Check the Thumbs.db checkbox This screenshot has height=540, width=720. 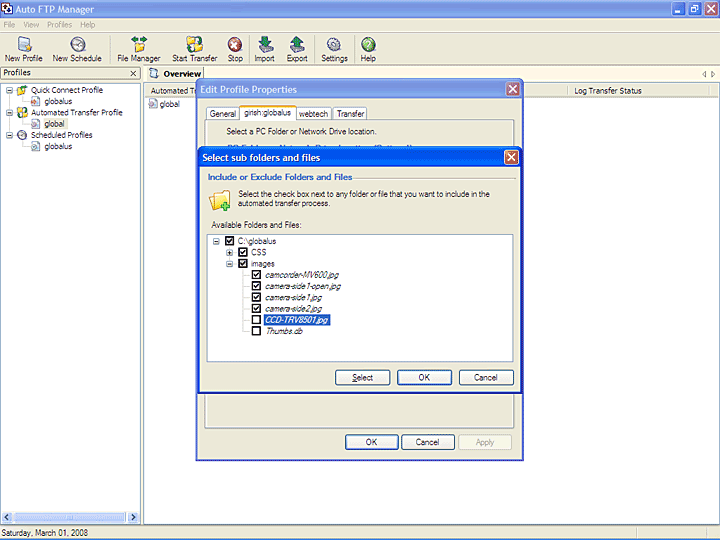[256, 331]
